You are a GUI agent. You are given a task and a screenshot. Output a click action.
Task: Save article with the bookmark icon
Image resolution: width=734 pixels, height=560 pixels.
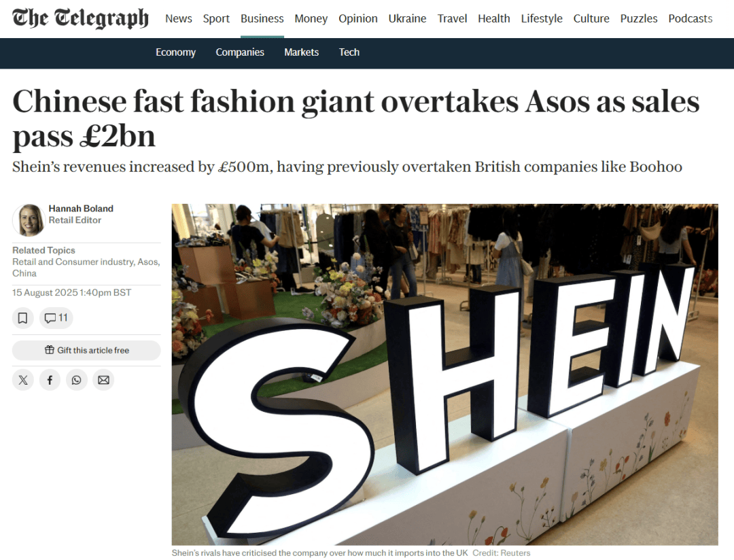(22, 318)
